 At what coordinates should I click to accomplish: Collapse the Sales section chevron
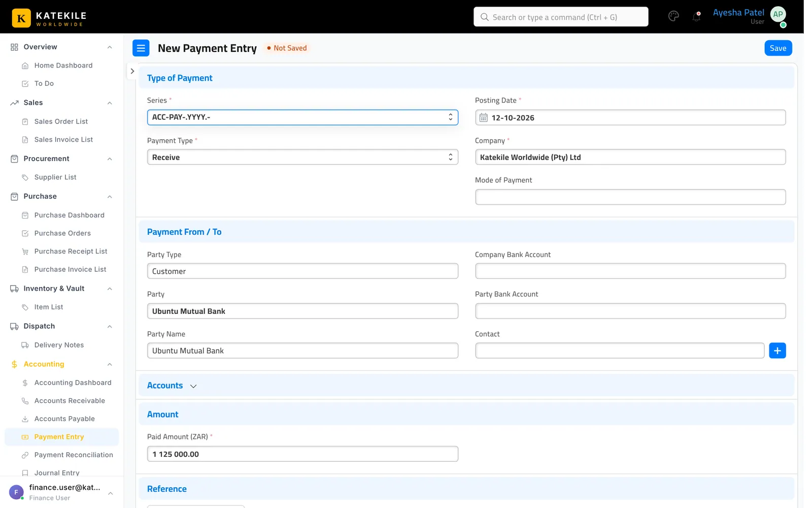110,103
